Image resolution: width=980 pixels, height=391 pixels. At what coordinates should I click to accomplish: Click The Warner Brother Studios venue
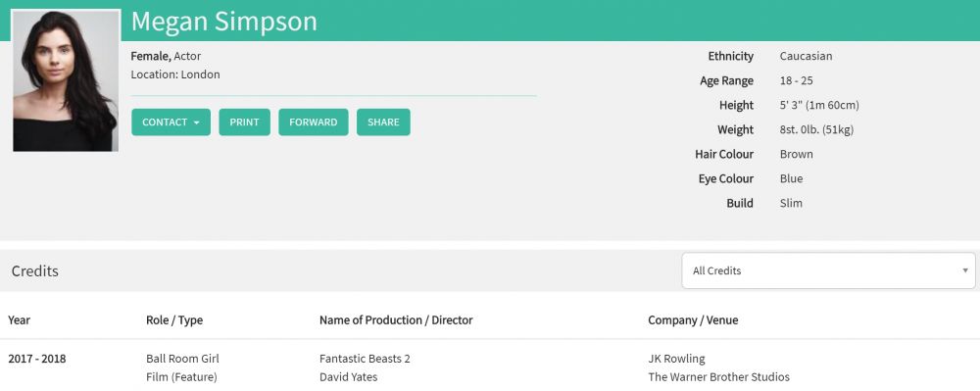click(718, 377)
